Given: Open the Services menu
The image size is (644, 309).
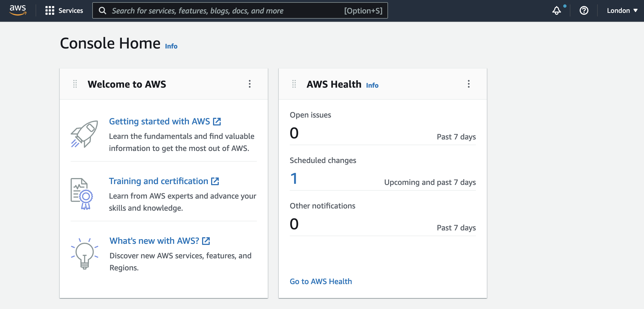Looking at the screenshot, I should click(x=65, y=11).
